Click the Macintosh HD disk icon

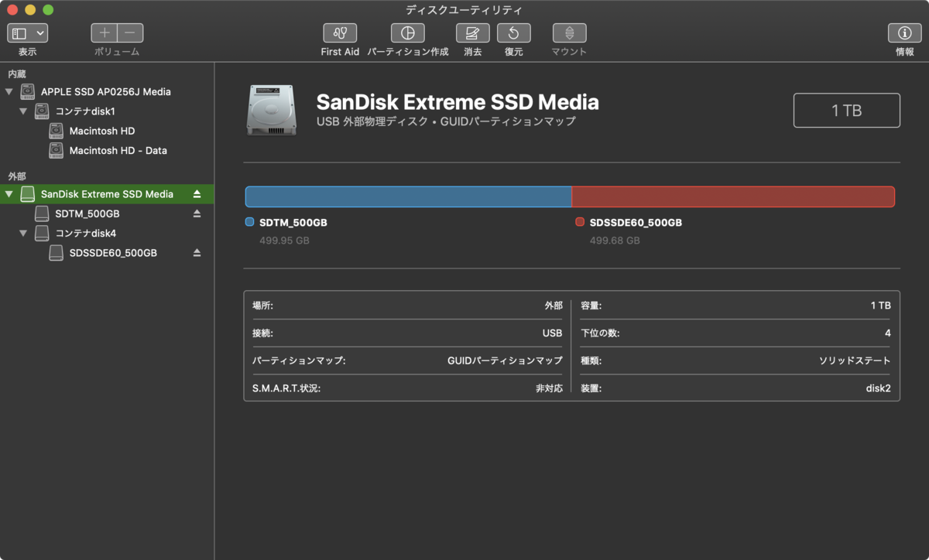pos(56,131)
